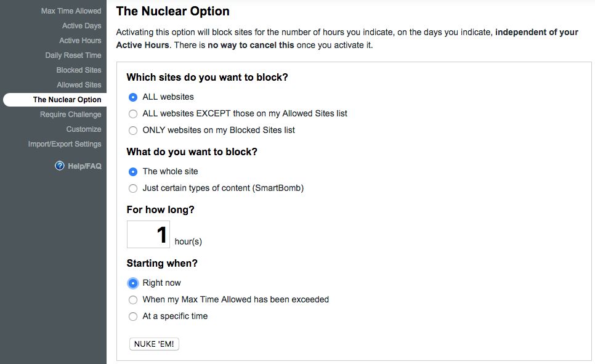Choose When my Max Time Allowed exceeded
The image size is (595, 364).
coord(133,300)
